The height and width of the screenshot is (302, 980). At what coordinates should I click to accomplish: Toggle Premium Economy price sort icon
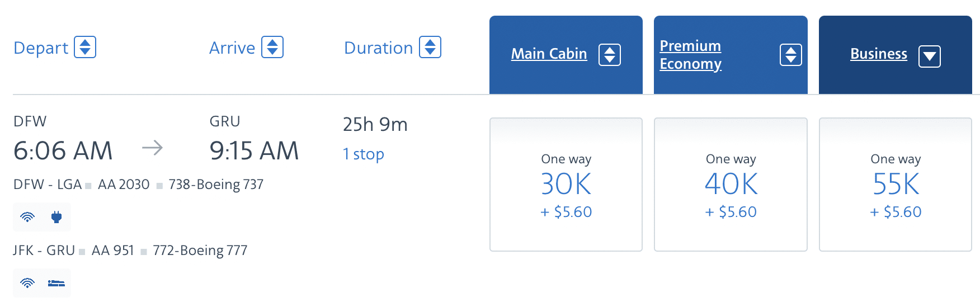click(x=791, y=55)
